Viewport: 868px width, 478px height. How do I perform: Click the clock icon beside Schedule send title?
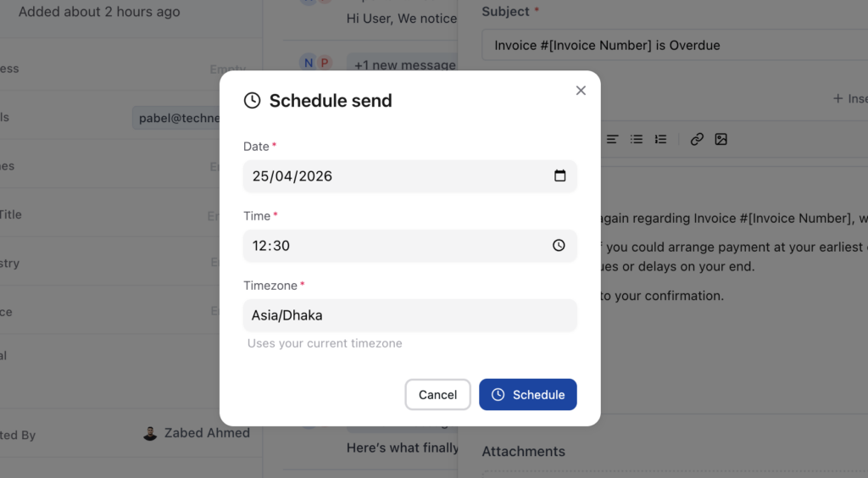[x=252, y=101]
